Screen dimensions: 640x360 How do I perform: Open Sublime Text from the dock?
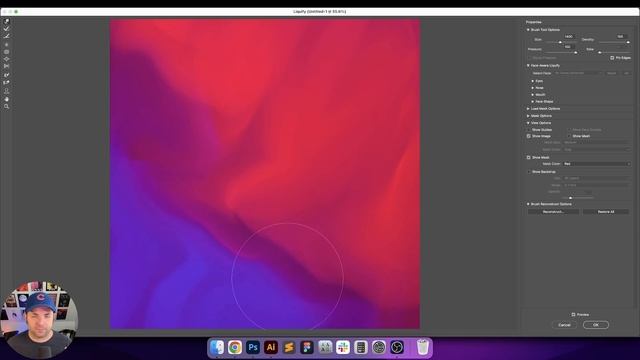click(289, 347)
